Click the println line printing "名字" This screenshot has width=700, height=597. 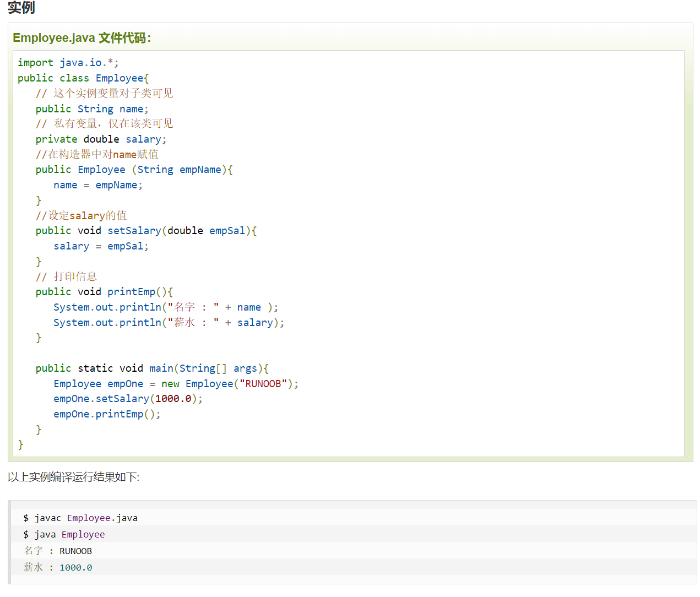click(165, 307)
